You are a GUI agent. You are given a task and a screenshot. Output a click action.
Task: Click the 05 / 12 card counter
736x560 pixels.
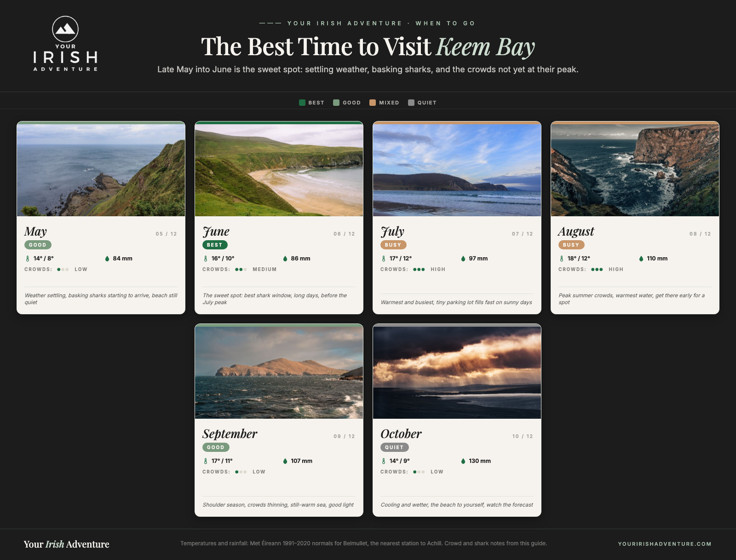point(166,234)
